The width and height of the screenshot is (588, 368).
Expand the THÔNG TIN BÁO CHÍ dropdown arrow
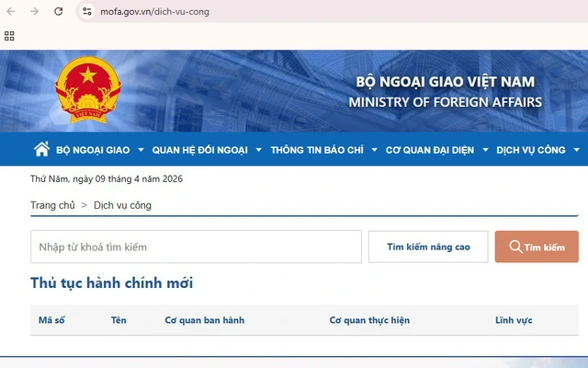pos(374,150)
